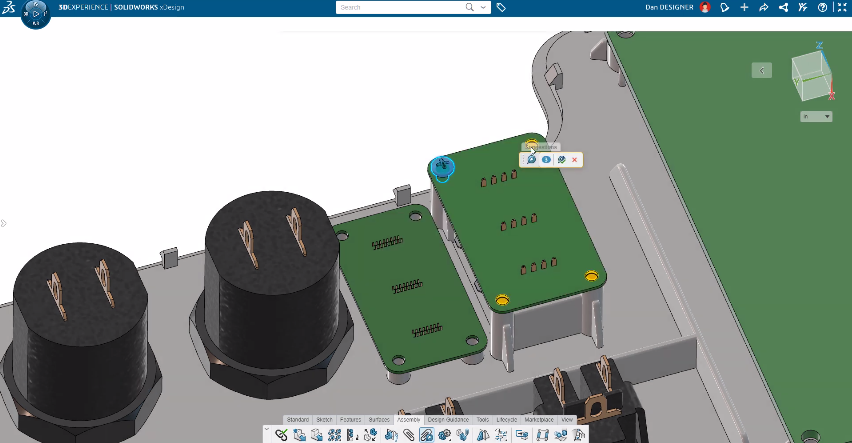852x443 pixels.
Task: Click the Dan DESIGNER user name
Action: point(671,7)
